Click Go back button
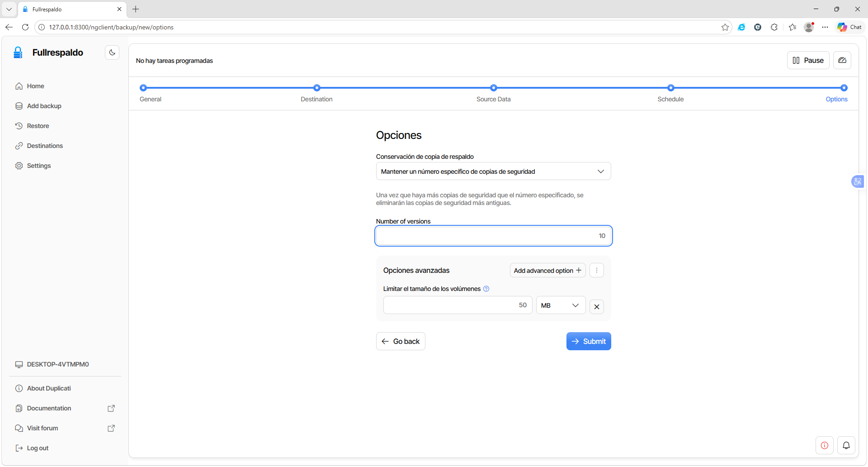Viewport: 868px width, 467px height. coord(401,341)
